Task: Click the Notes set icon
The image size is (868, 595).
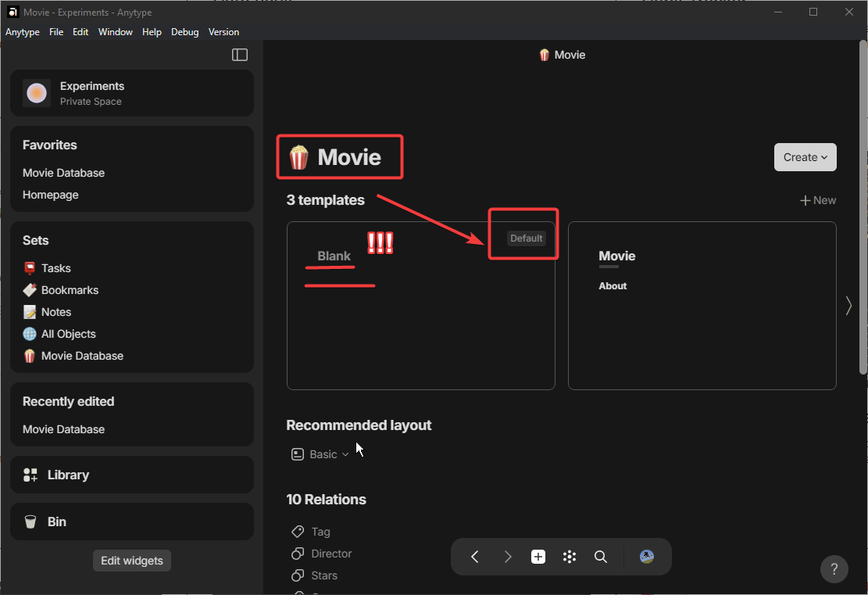Action: 30,312
